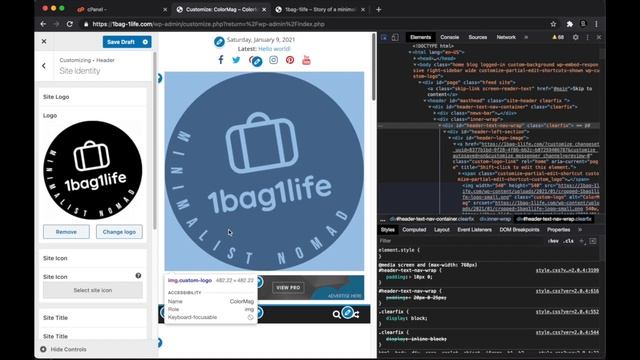Bookmark this page with the star icon
The width and height of the screenshot is (640, 360).
tap(553, 24)
